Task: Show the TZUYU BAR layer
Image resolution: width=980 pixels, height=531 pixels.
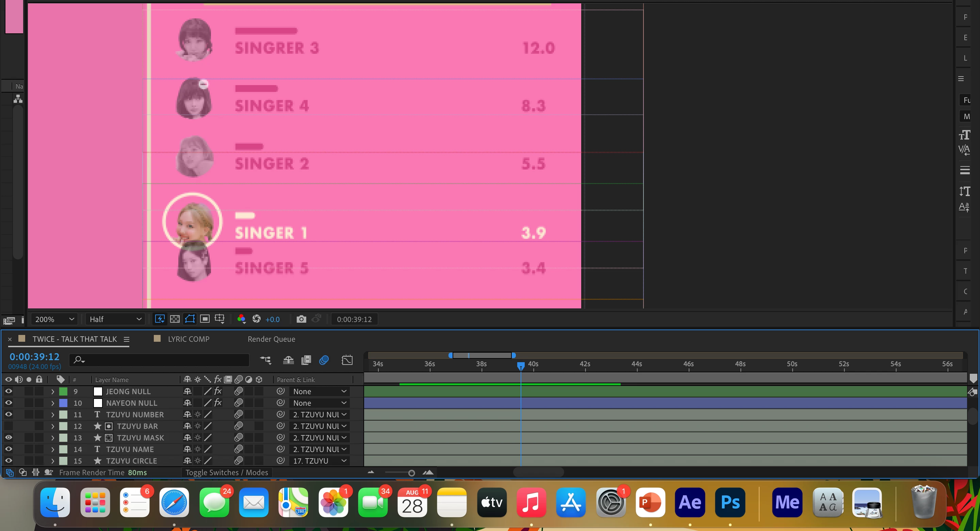Action: 9,426
